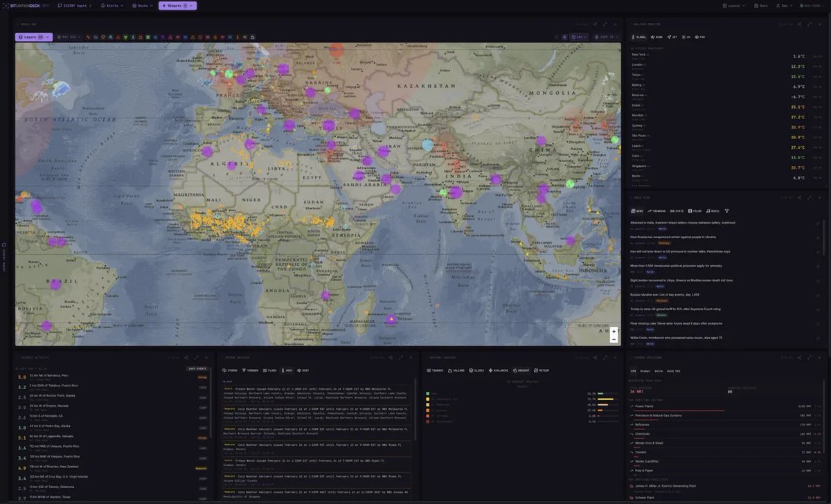Screen dimensions: 831x504
Task: Share the News Feed widget
Action: pos(799,197)
